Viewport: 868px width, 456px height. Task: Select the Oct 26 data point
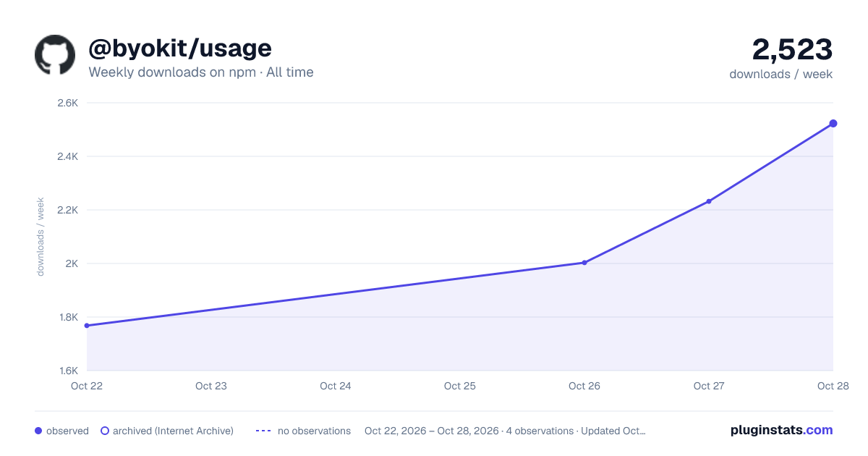[x=584, y=263]
